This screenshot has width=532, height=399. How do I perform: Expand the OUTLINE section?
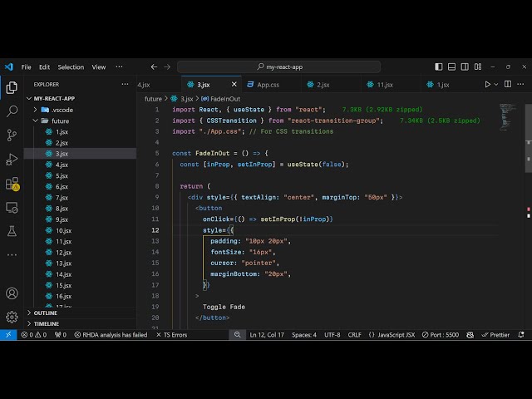46,313
